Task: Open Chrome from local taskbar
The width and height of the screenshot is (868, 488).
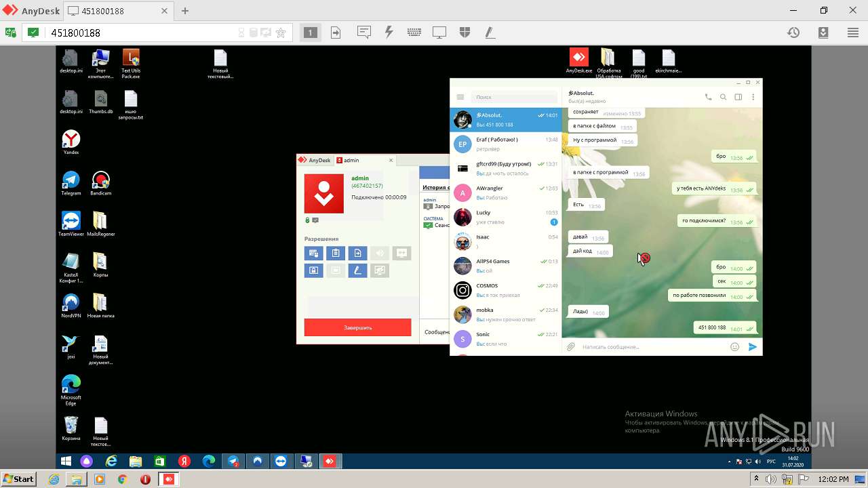Action: [122, 479]
